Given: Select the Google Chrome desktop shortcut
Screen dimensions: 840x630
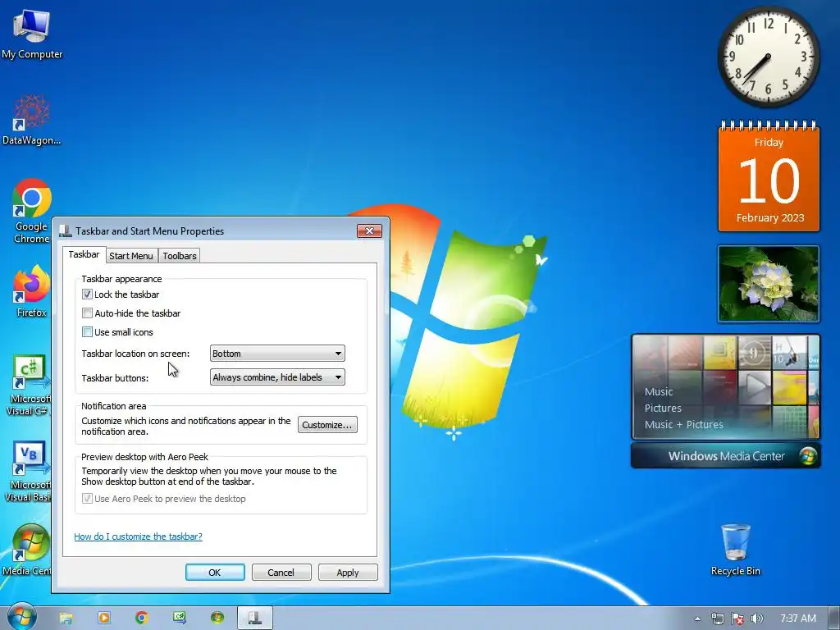Looking at the screenshot, I should pyautogui.click(x=32, y=211).
